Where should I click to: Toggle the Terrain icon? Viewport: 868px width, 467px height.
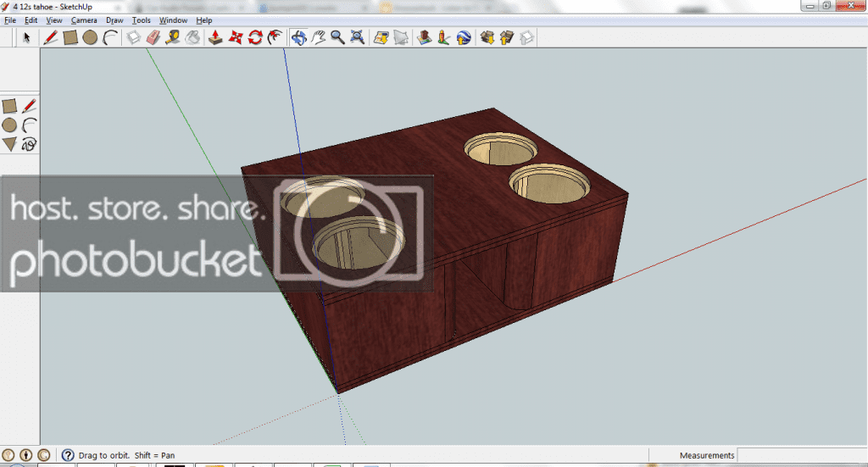(x=401, y=37)
